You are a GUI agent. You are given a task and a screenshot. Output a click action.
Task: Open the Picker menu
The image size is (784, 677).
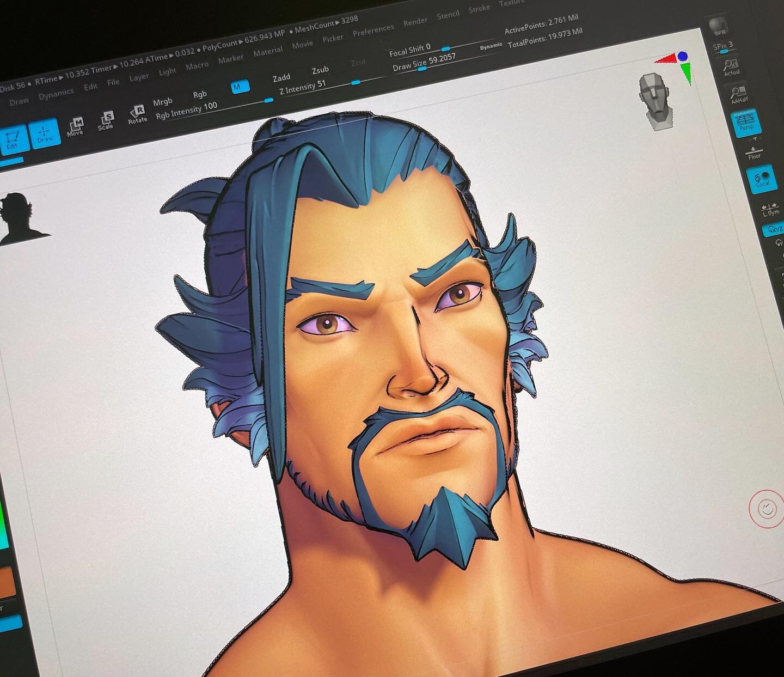point(333,38)
